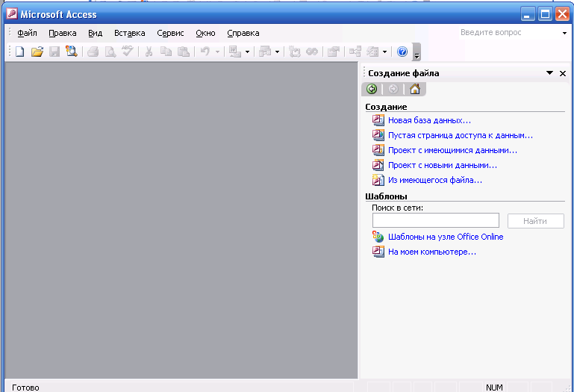Open the Справка menu

(x=243, y=33)
